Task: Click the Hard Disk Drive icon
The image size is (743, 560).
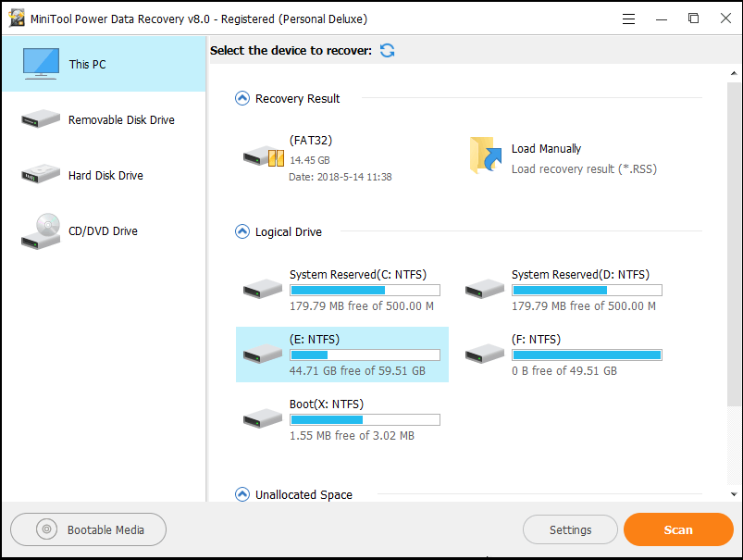Action: [41, 174]
